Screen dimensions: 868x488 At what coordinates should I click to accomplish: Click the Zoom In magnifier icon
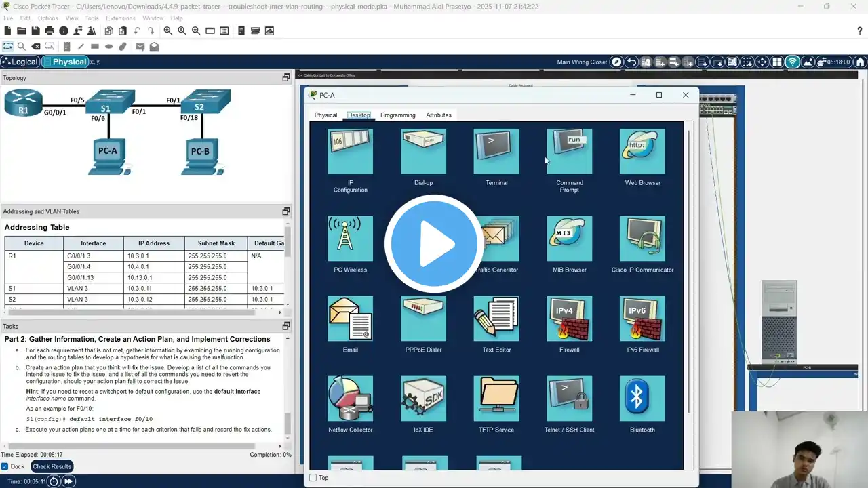[x=167, y=30]
